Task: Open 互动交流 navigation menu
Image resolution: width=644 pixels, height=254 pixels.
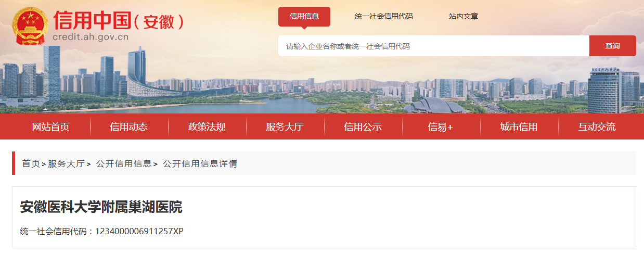Action: click(x=597, y=126)
